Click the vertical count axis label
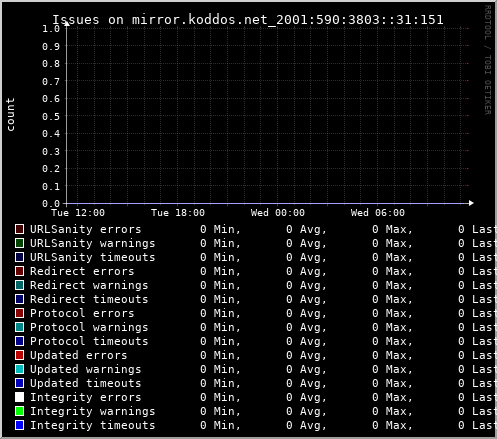This screenshot has height=439, width=497. (x=10, y=114)
